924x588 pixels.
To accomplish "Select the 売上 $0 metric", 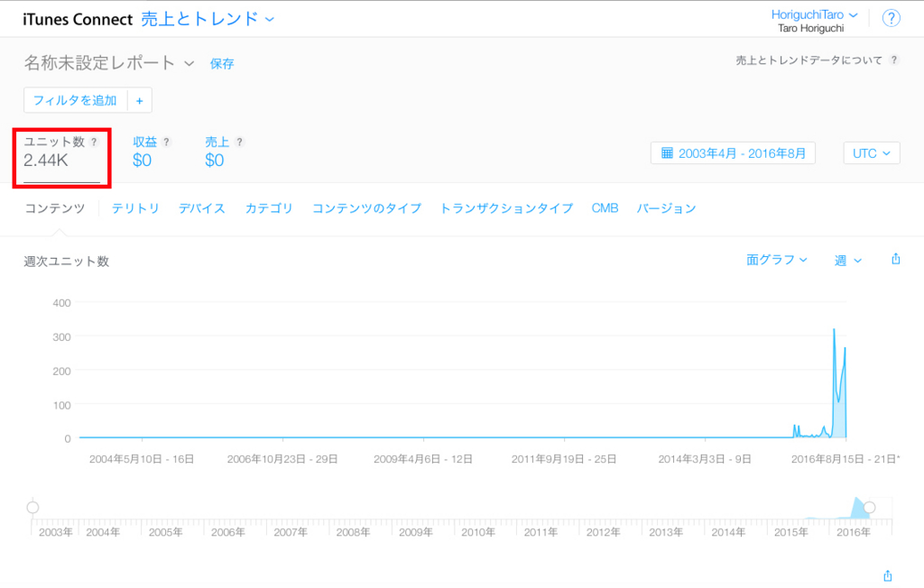I will tap(224, 152).
